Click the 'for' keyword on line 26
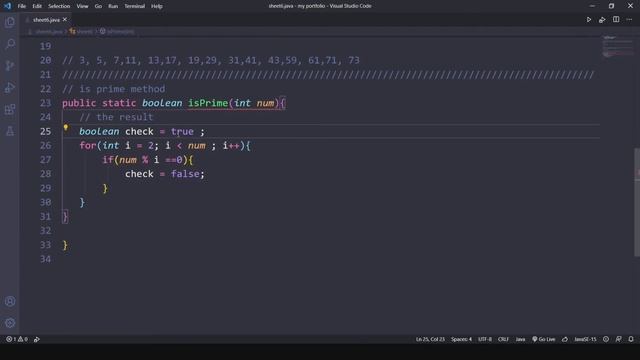Image resolution: width=640 pixels, height=360 pixels. tap(88, 145)
